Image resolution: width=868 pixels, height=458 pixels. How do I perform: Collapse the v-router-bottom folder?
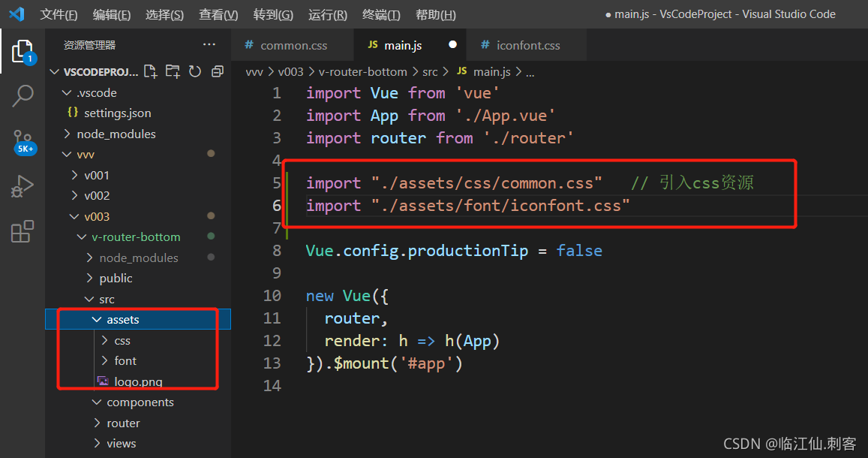pyautogui.click(x=82, y=237)
